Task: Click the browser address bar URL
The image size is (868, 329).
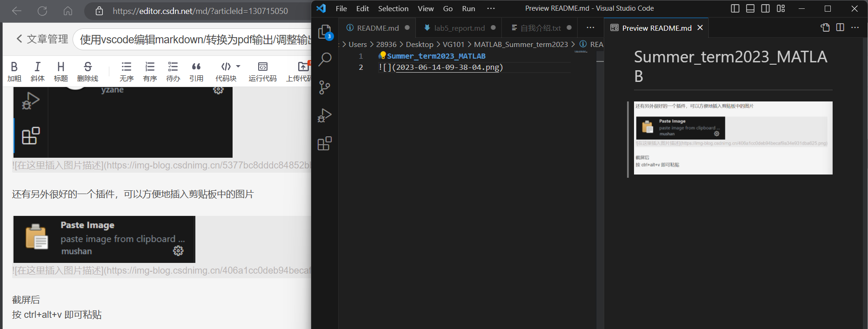Action: coord(200,11)
